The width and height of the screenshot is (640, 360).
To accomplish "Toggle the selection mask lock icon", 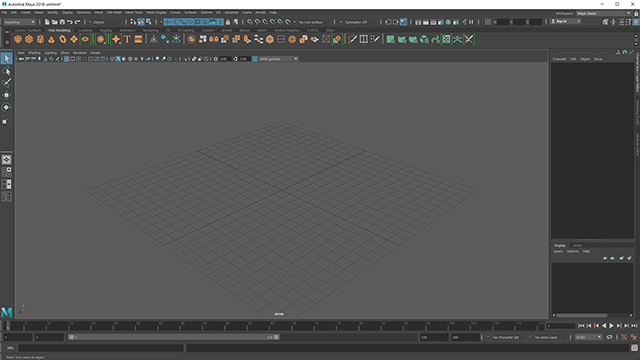I will pos(228,22).
